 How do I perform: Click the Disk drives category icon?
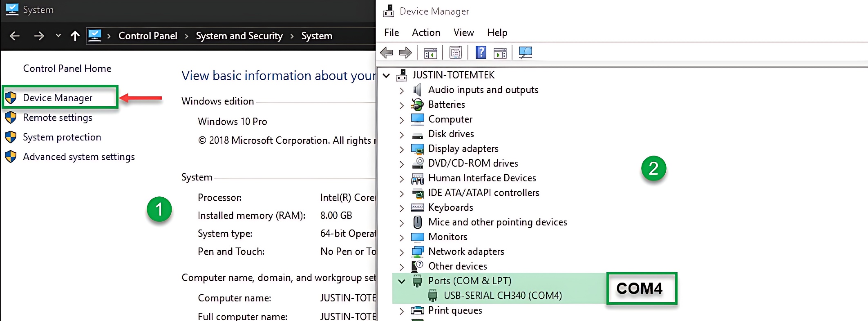(418, 136)
